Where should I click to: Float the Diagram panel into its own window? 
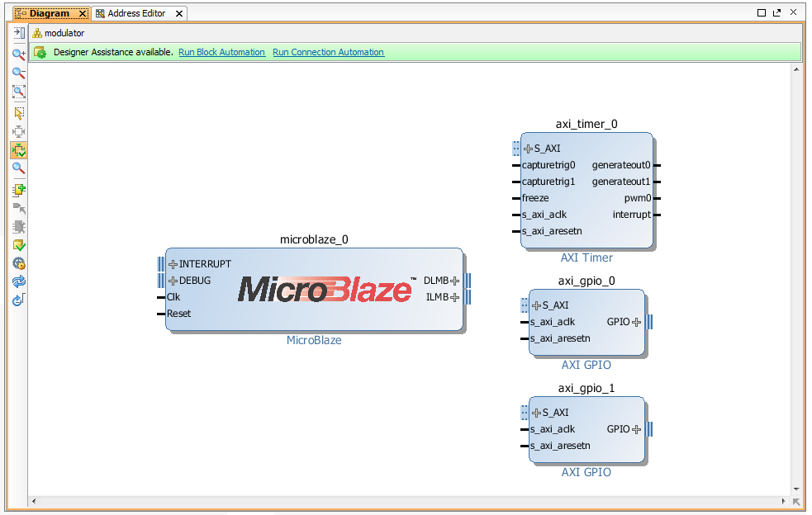coord(776,13)
